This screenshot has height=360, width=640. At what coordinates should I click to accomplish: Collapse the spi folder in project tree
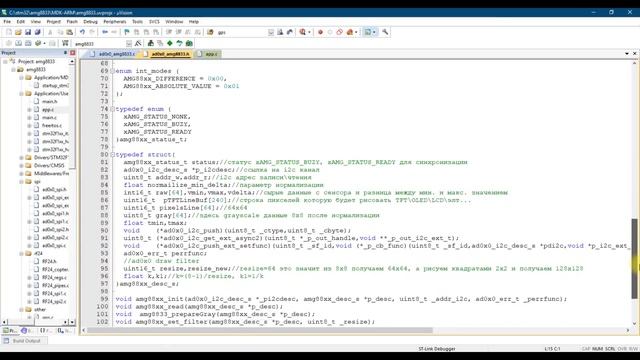point(21,182)
